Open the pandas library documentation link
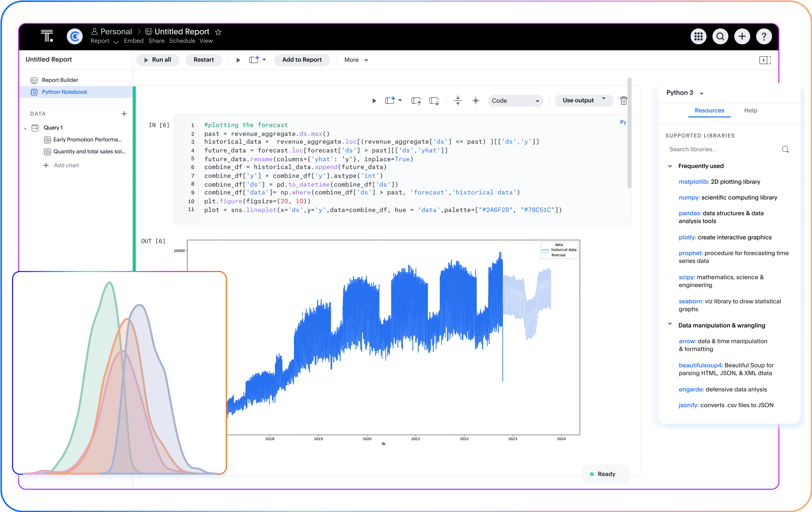The height and width of the screenshot is (512, 812). [690, 213]
